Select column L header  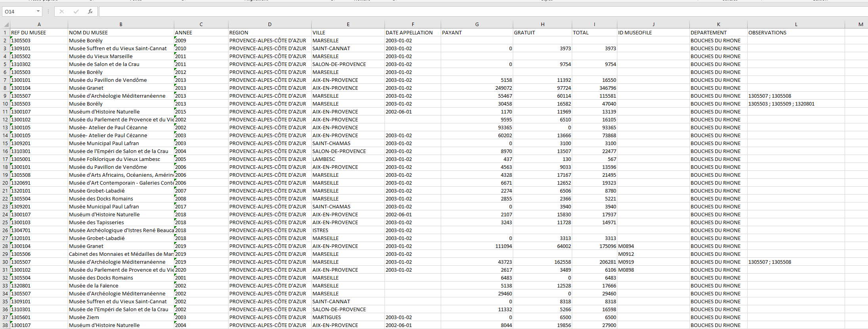click(x=796, y=24)
